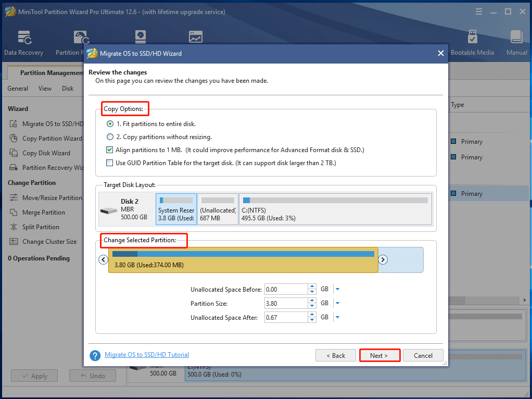Open Migrate OS to SSD/HD Tutorial link
Viewport: 532px width, 399px height.
click(x=147, y=355)
